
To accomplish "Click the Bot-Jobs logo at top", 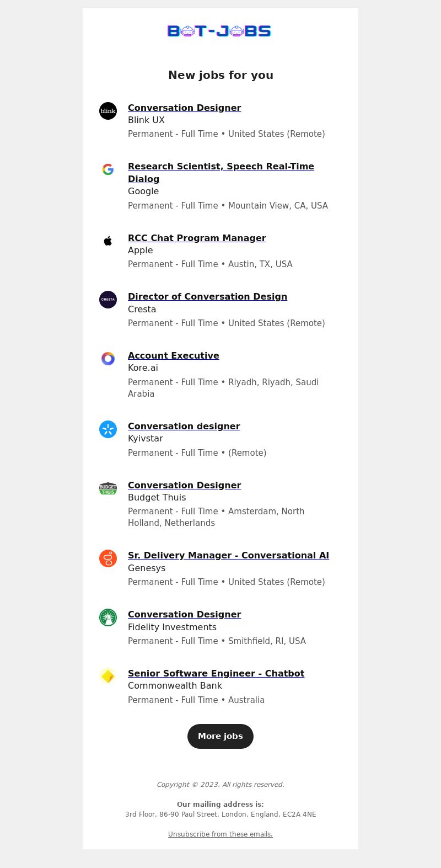I will (x=219, y=31).
